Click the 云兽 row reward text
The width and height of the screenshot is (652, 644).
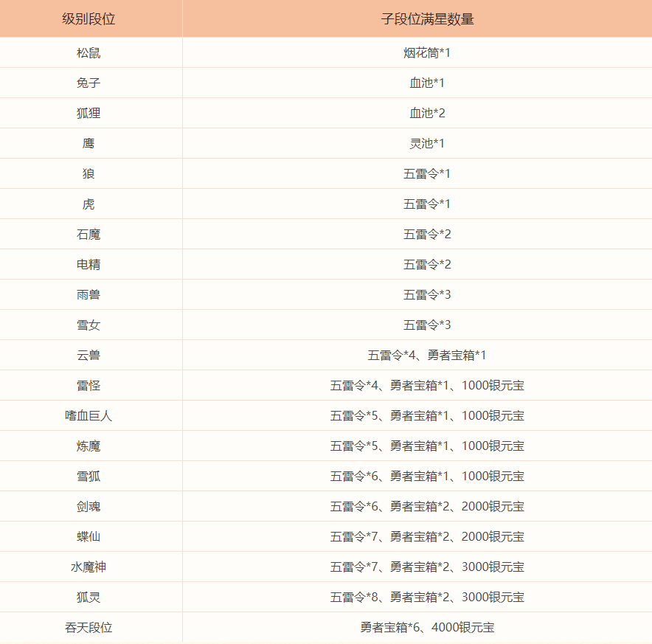pos(427,356)
